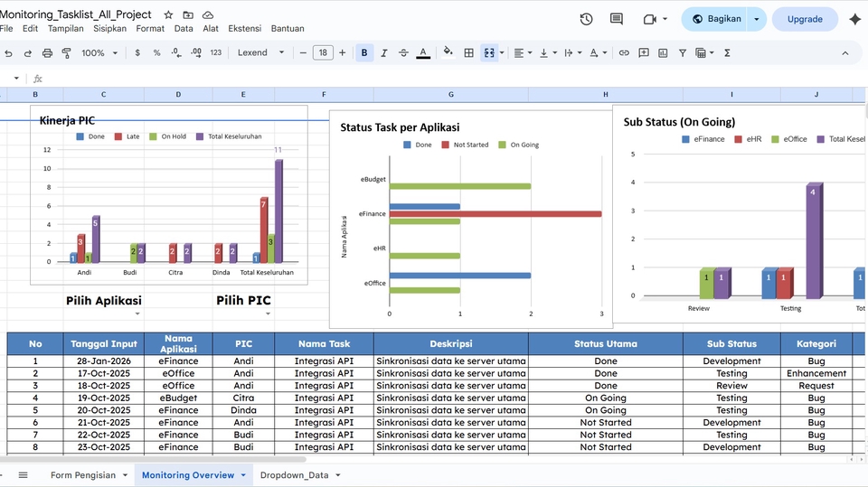Open the Alat menu

click(x=211, y=28)
